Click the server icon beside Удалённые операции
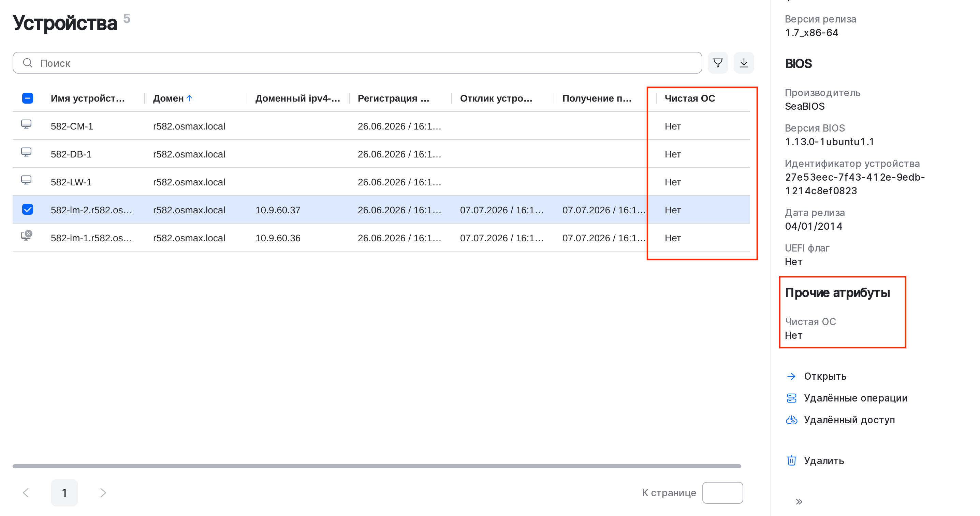This screenshot has width=980, height=516. tap(791, 398)
